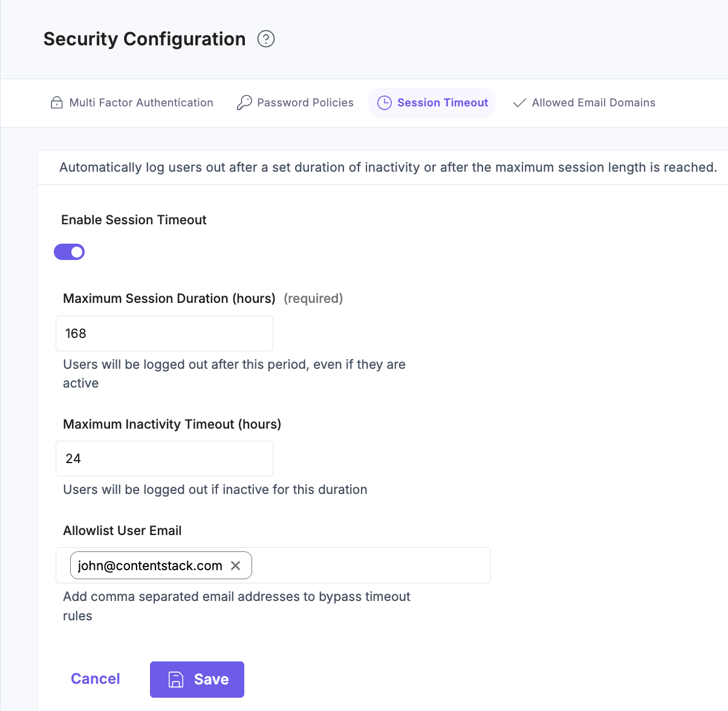Image resolution: width=728 pixels, height=711 pixels.
Task: Click the empty area of the Allowlist User Email field
Action: coord(370,565)
